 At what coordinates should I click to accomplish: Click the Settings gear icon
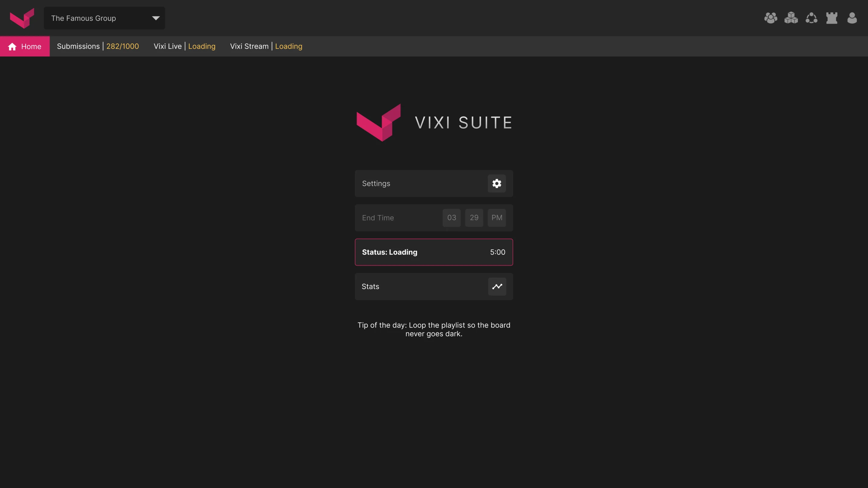coord(497,183)
